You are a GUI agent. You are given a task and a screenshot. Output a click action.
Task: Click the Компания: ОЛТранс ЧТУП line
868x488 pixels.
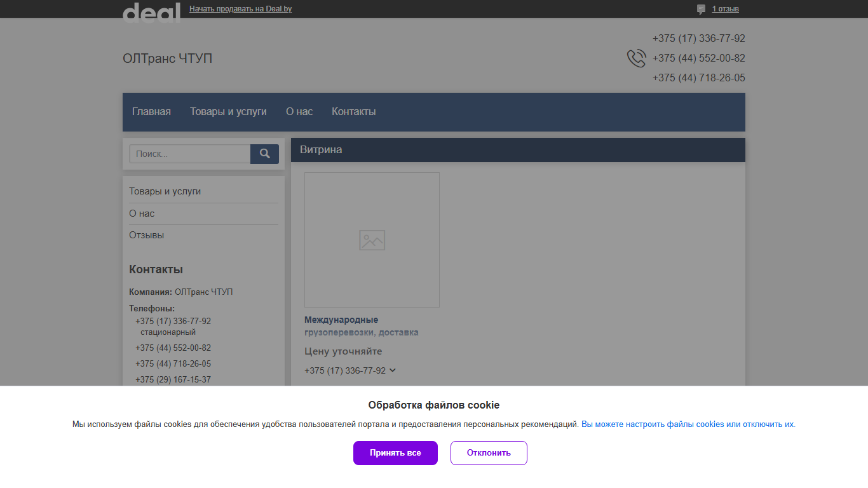(x=181, y=292)
